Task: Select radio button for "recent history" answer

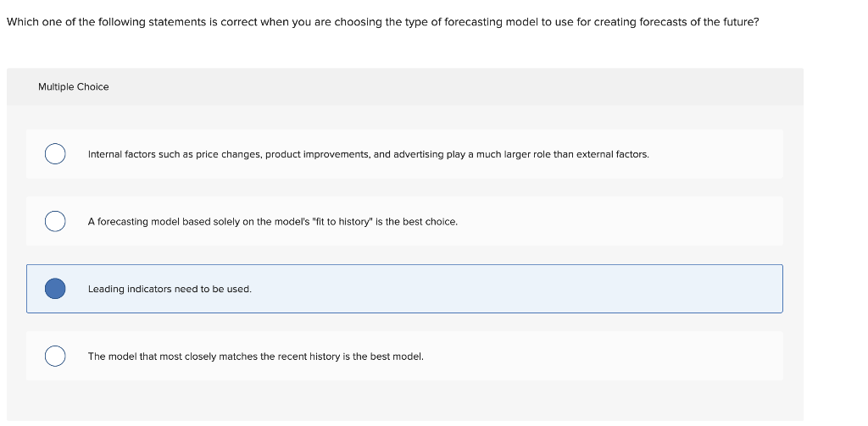Action: point(55,357)
